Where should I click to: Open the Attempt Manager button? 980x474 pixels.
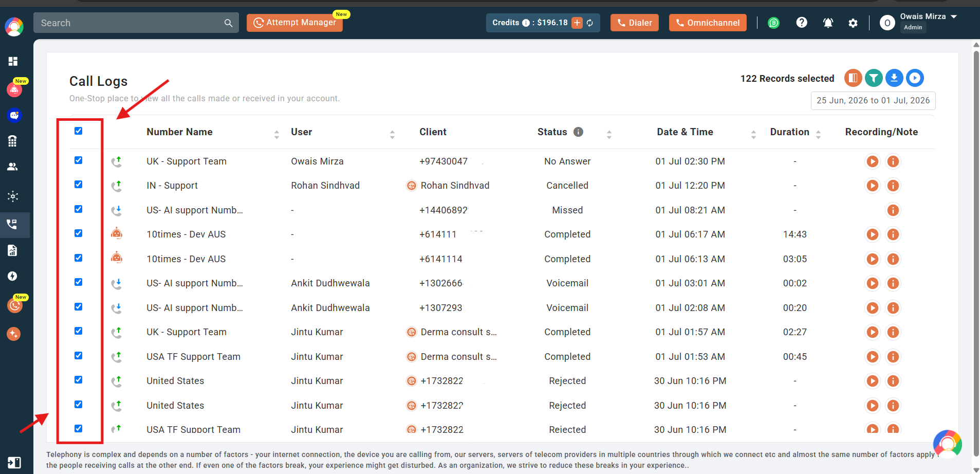pos(294,23)
